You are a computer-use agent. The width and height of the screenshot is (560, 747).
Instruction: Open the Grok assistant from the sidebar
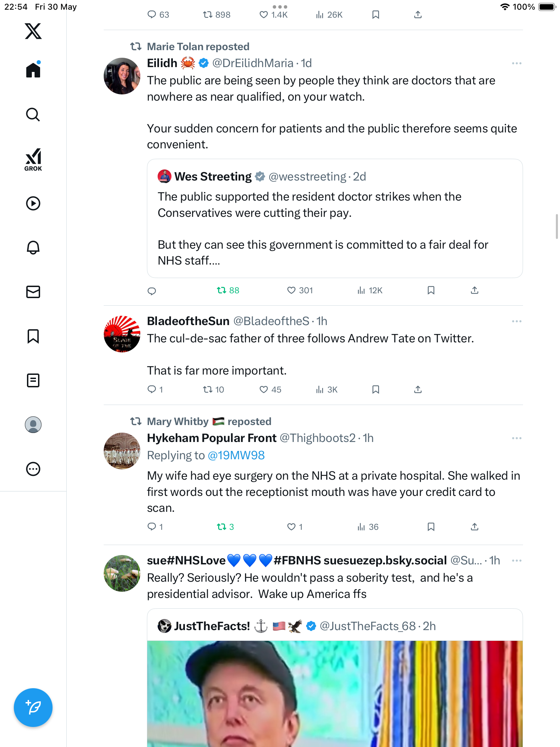pos(33,160)
